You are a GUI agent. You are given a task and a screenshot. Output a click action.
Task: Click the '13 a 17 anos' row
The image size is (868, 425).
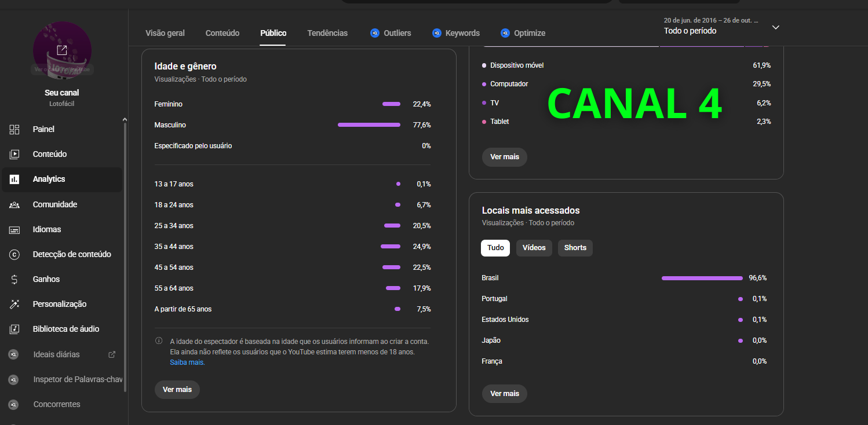293,184
